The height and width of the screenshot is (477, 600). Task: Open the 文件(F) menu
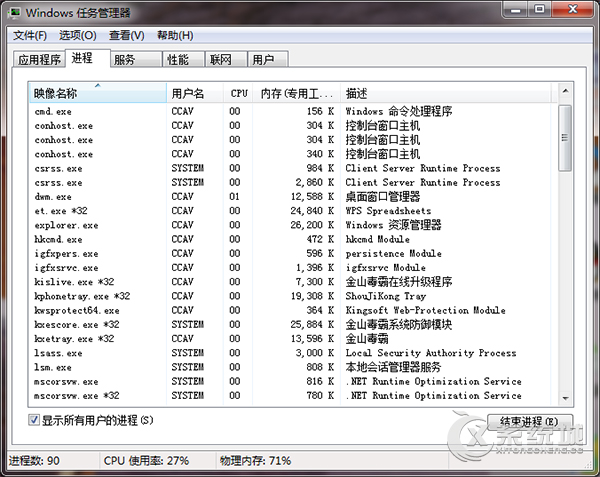[x=30, y=36]
